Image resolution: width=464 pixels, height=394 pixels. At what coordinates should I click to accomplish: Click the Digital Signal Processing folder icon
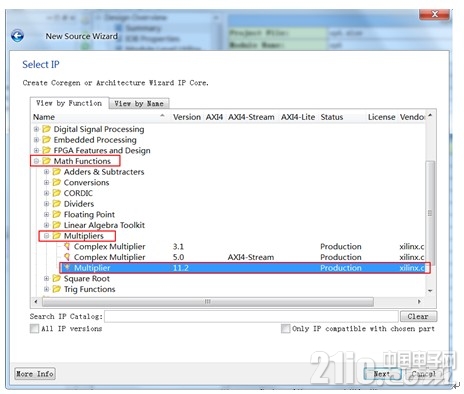(x=47, y=129)
